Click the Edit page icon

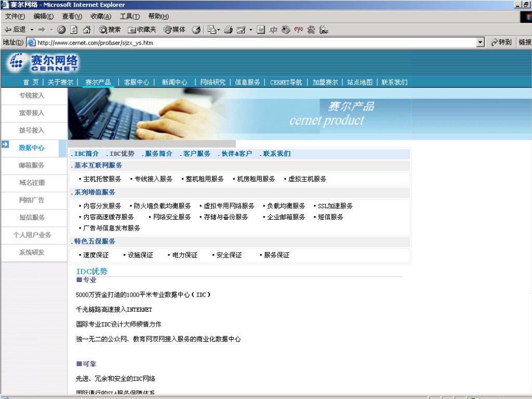click(241, 30)
